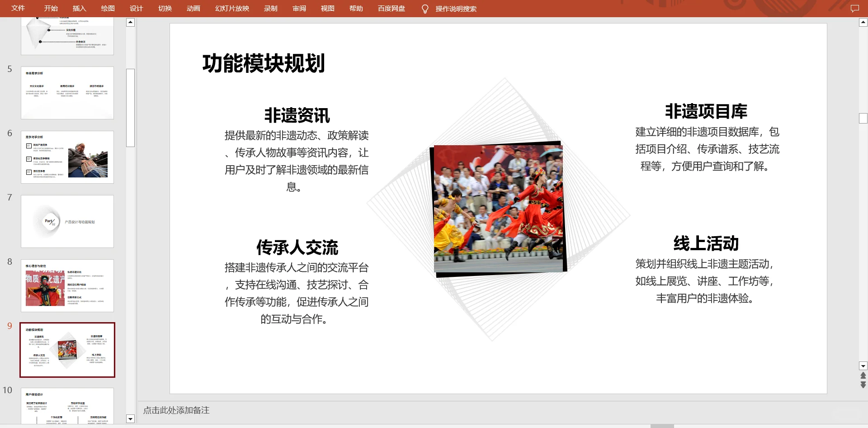Viewport: 868px width, 428px height.
Task: Select slide 6 thumbnail 竞争对手分析
Action: pyautogui.click(x=67, y=157)
